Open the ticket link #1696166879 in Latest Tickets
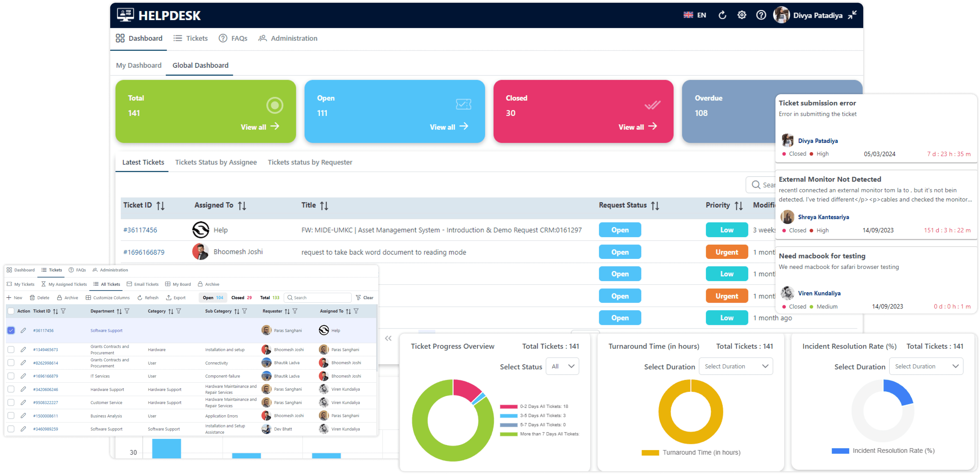The width and height of the screenshot is (980, 474). coord(144,252)
